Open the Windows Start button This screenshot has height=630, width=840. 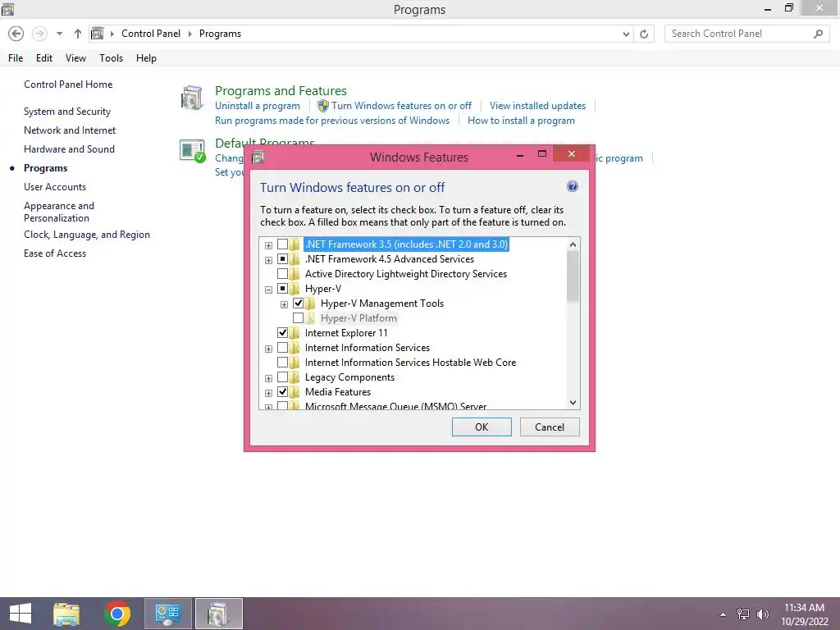click(x=21, y=614)
